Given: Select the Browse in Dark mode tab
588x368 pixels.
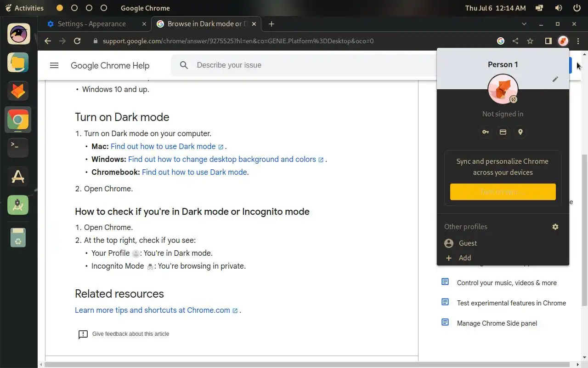Looking at the screenshot, I should (207, 24).
